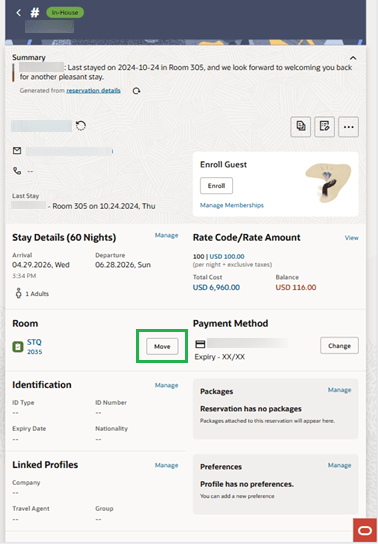Click the green room status icon
The image size is (378, 544).
(18, 347)
